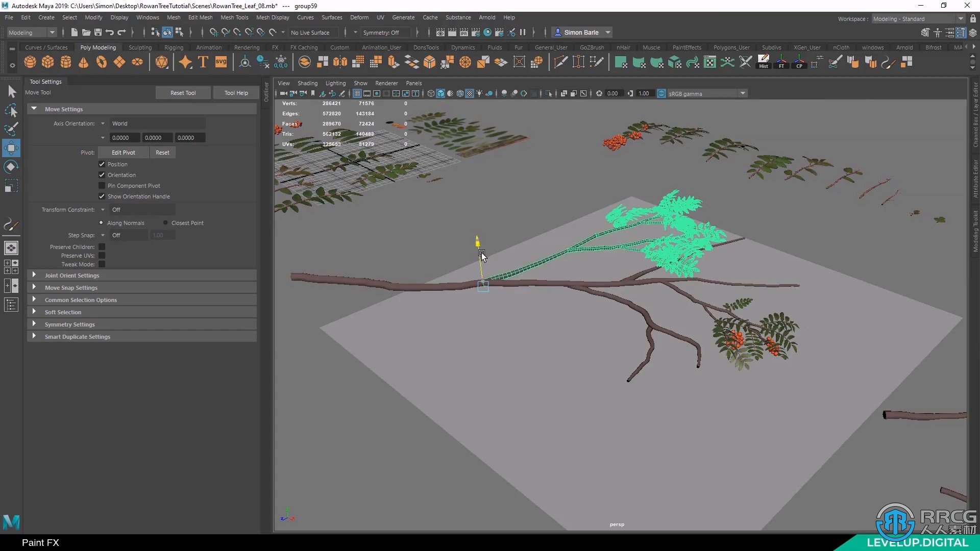980x551 pixels.
Task: Toggle the Orientation checkbox in Pivot settings
Action: point(102,174)
